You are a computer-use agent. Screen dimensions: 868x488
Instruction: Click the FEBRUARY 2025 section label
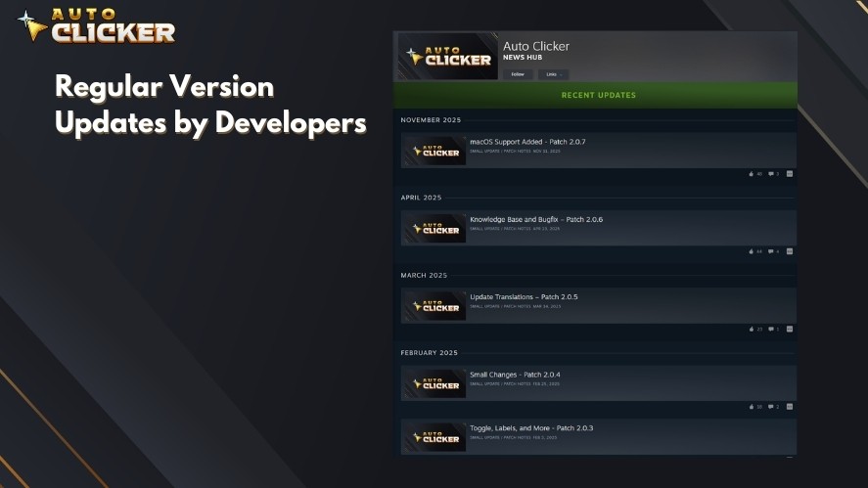point(429,352)
